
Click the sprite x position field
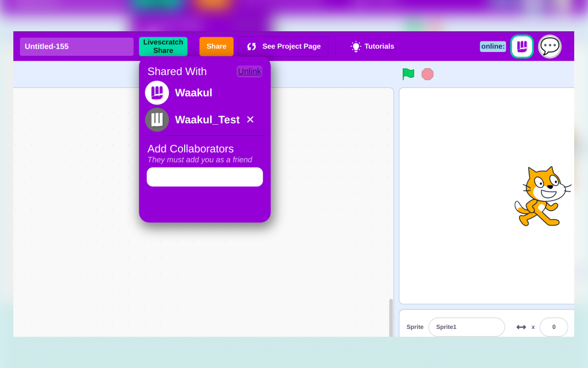click(x=554, y=327)
